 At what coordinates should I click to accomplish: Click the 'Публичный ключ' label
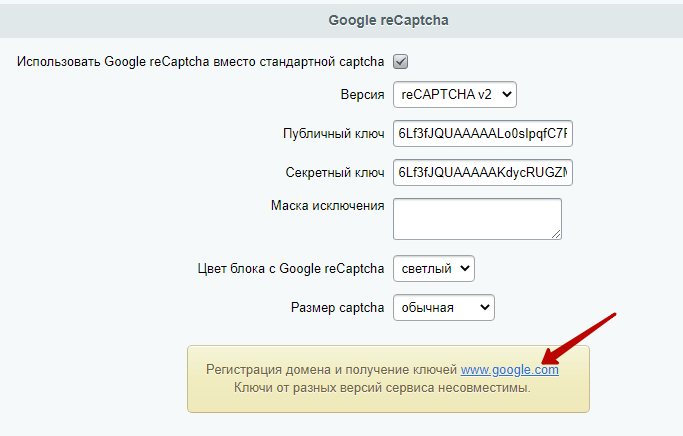(x=334, y=133)
